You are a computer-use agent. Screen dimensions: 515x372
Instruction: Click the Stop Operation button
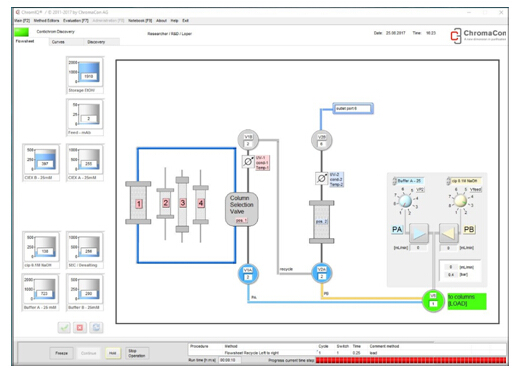click(x=137, y=353)
